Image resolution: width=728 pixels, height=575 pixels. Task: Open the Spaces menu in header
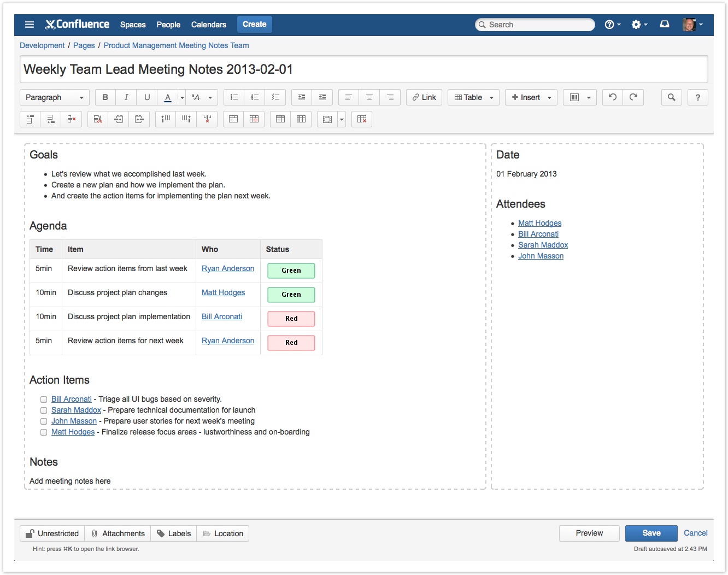coord(133,25)
